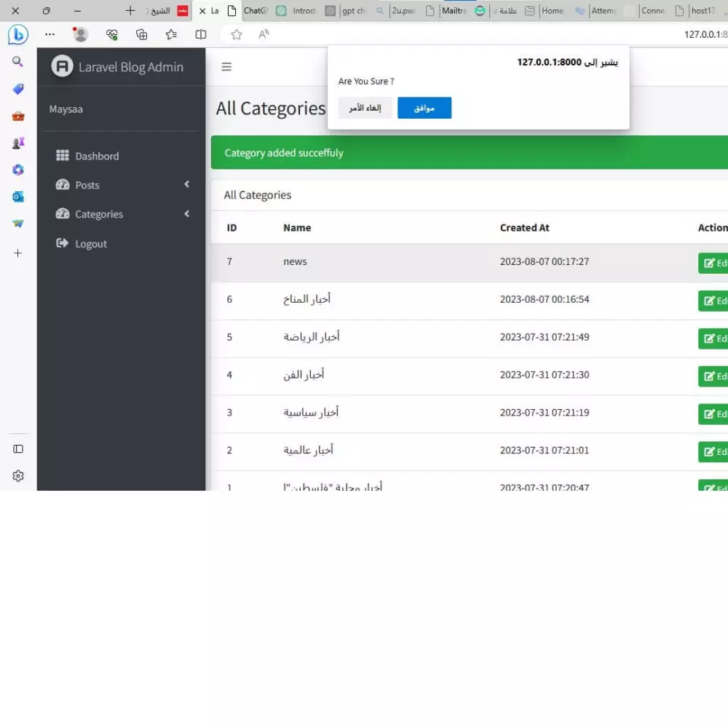Open sidebar Microsoft 365 icon
Image resolution: width=728 pixels, height=728 pixels.
[x=17, y=170]
